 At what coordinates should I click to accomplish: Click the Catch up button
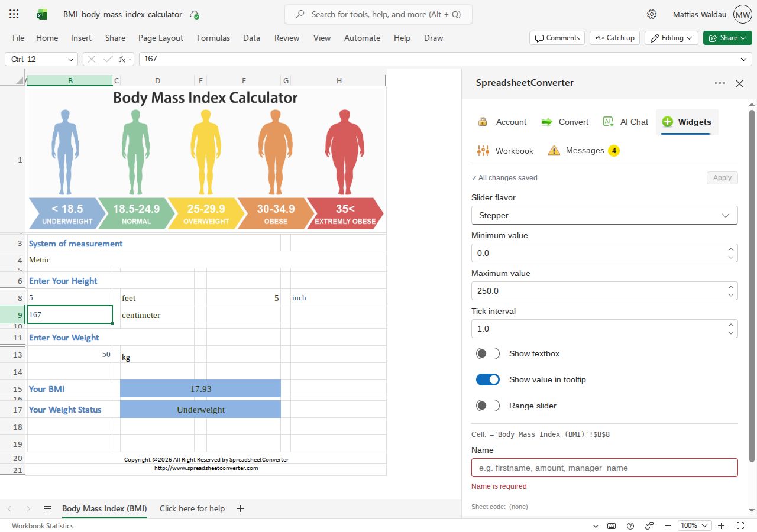[614, 38]
